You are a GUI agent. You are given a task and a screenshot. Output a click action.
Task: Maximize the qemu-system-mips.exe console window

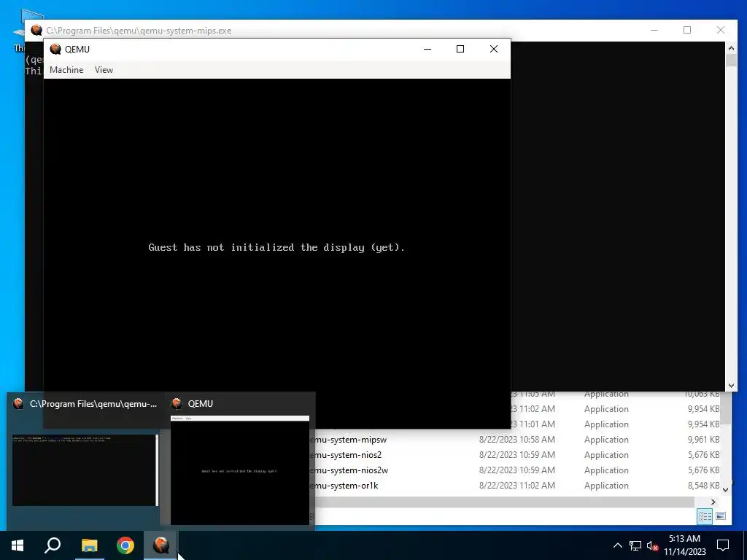687,30
